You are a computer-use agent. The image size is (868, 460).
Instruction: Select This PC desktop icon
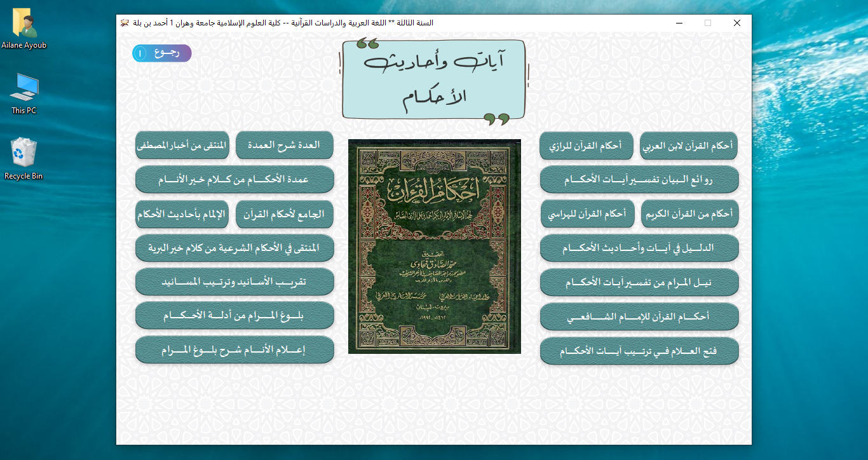coord(24,93)
